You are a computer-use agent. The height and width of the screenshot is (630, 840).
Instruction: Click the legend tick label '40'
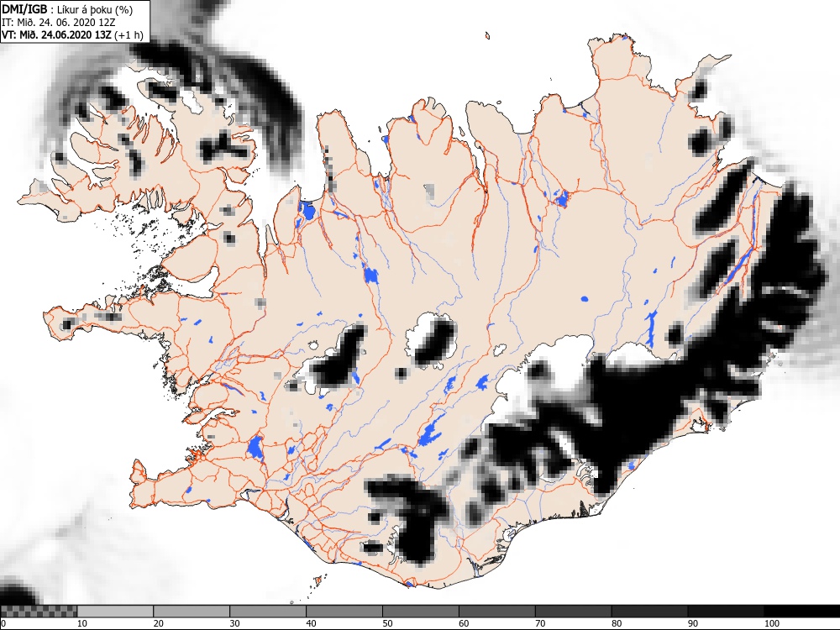click(312, 623)
